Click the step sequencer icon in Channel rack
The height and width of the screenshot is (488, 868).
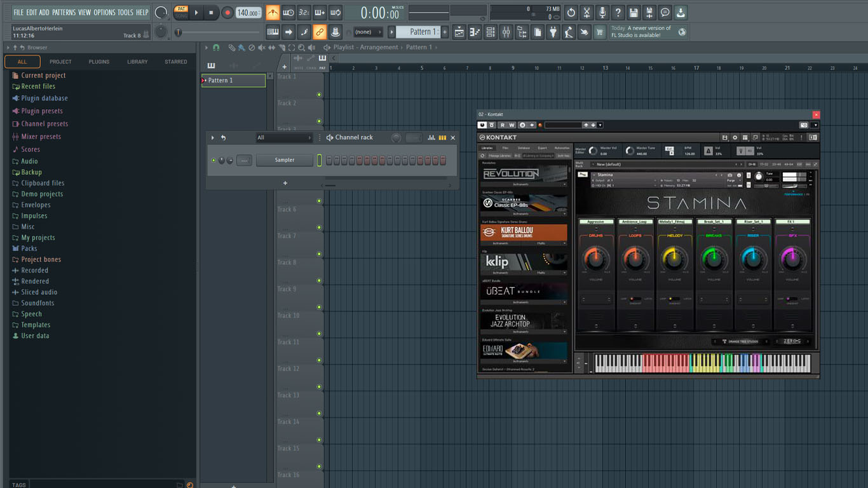(x=442, y=137)
